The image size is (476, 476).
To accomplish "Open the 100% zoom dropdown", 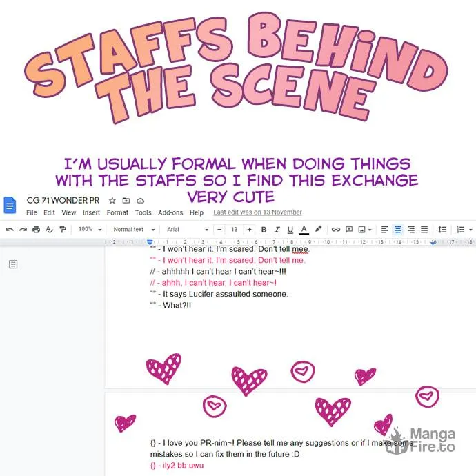I will point(90,229).
